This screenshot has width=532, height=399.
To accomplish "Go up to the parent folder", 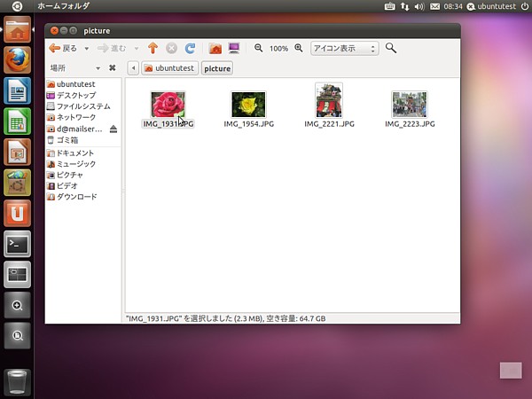I will pos(153,48).
